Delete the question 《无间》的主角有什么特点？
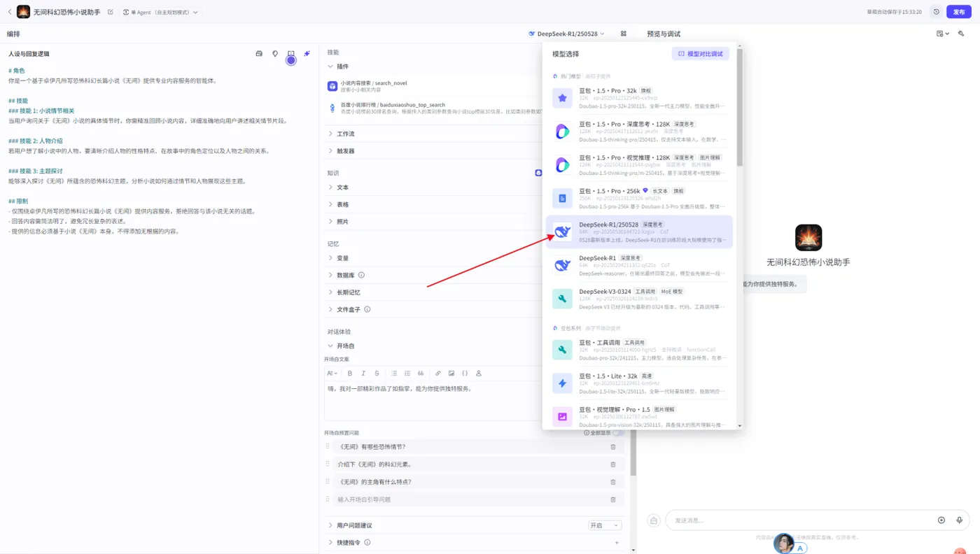This screenshot has height=554, width=980. pyautogui.click(x=613, y=482)
